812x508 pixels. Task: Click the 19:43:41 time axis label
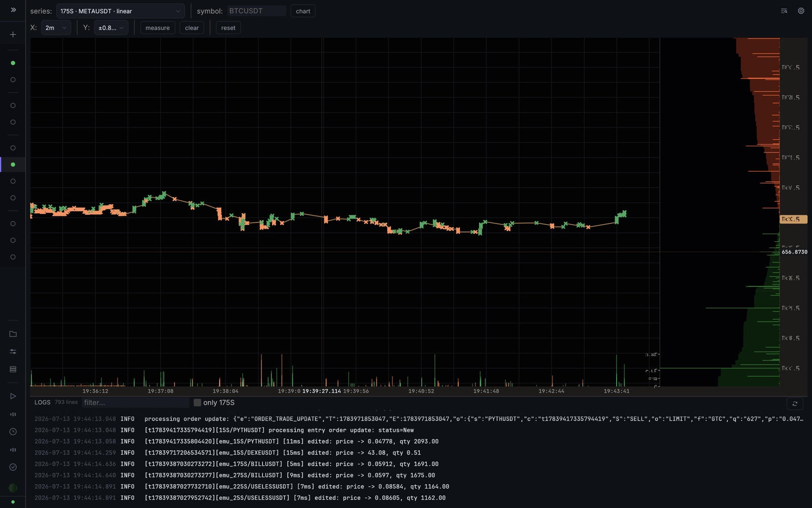(x=617, y=391)
